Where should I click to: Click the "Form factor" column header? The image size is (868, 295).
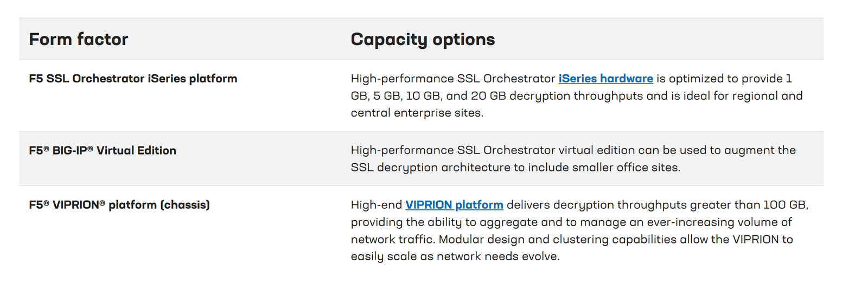79,39
